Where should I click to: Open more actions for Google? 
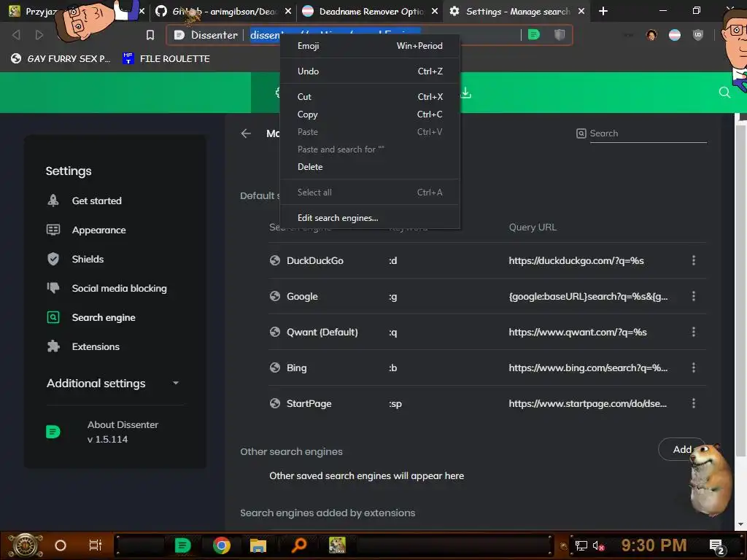[x=694, y=296]
